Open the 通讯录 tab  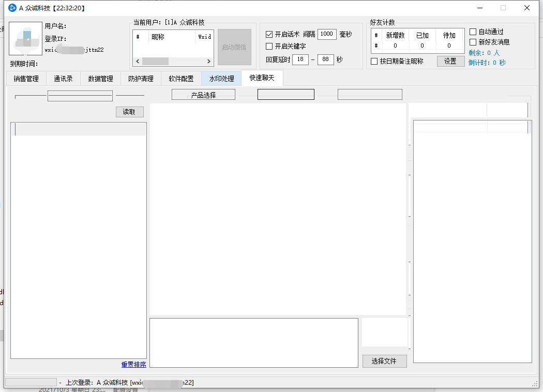(x=63, y=79)
